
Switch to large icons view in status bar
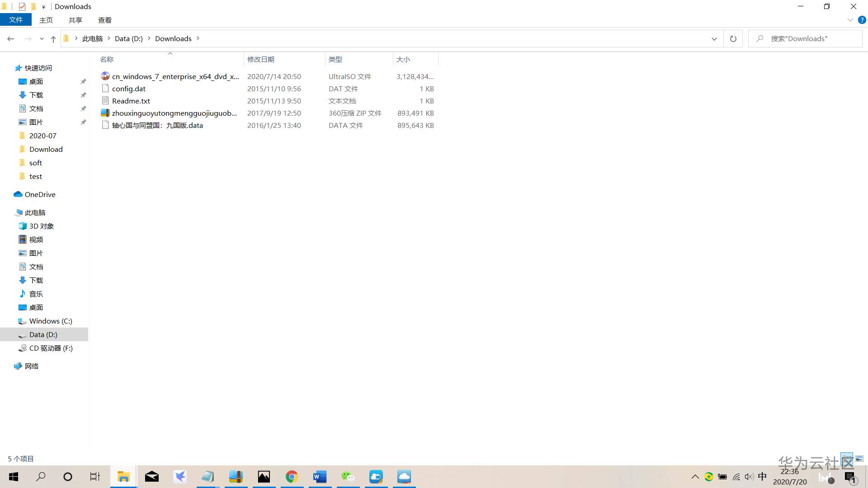tap(859, 459)
